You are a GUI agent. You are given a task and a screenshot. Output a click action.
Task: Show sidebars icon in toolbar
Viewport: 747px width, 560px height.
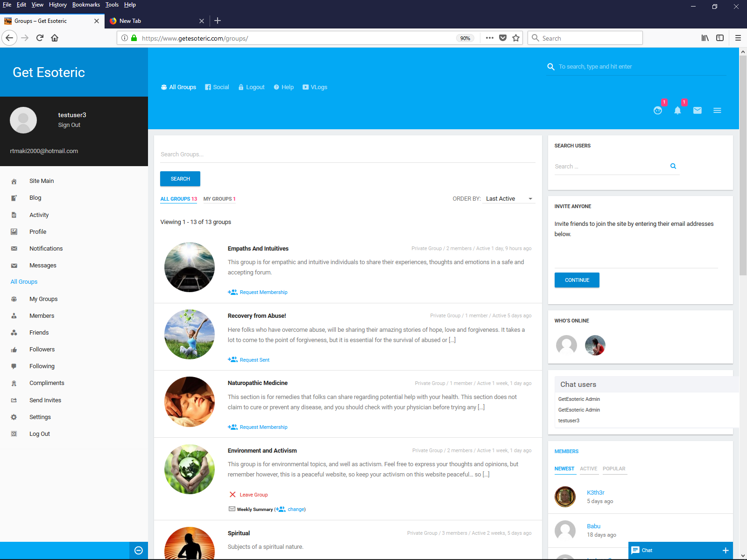720,38
